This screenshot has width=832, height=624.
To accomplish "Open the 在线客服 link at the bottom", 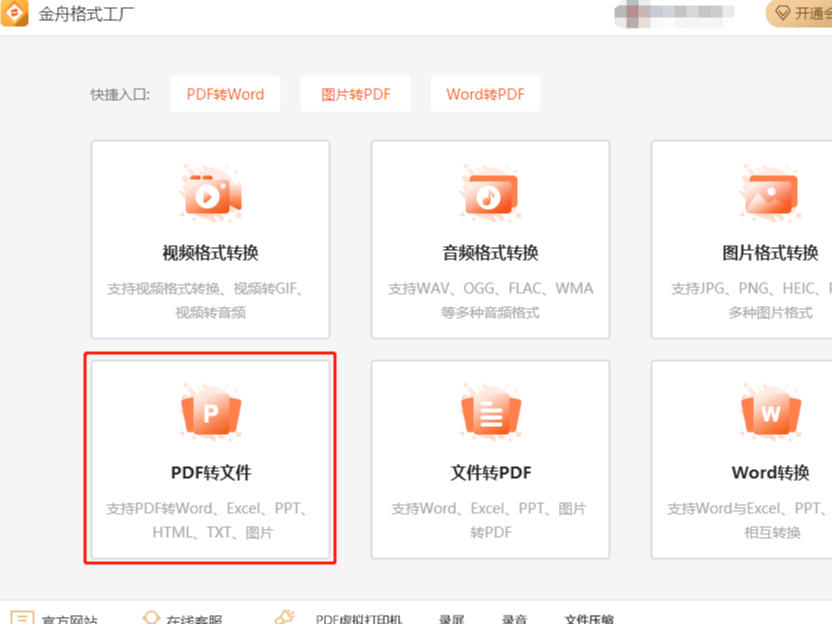I will (194, 619).
